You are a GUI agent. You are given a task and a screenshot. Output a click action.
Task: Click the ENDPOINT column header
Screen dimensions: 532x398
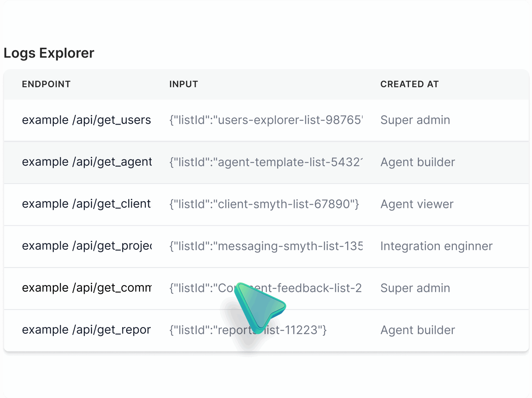click(x=46, y=84)
